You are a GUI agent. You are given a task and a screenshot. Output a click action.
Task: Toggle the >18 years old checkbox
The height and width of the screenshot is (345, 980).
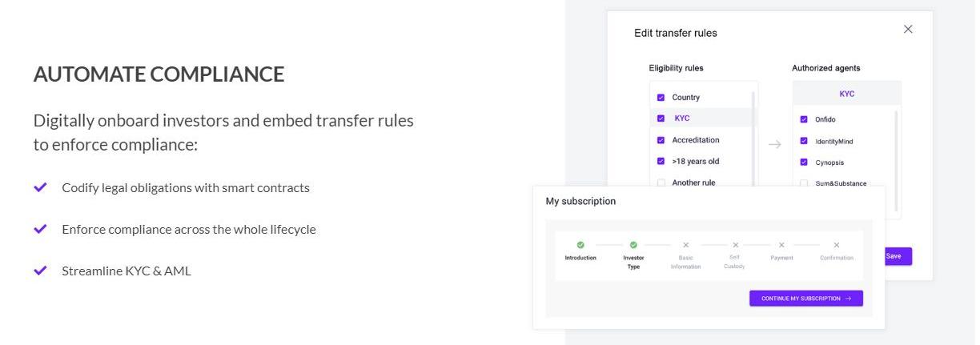[x=661, y=161]
